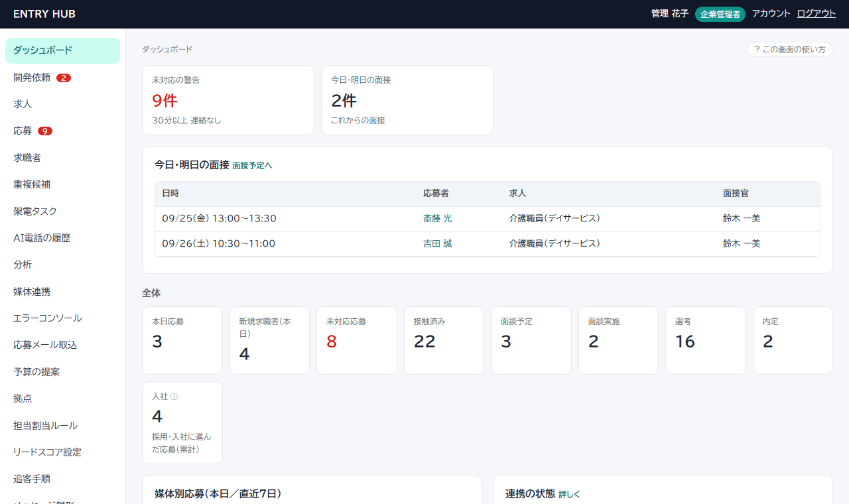Open 追客手順 in the sidebar
This screenshot has width=849, height=504.
coord(62,479)
